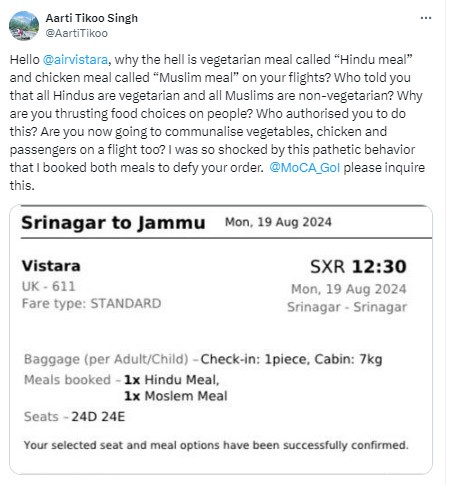Click the seats 24D 24E text
Viewport: 449px width, 485px height.
[98, 417]
